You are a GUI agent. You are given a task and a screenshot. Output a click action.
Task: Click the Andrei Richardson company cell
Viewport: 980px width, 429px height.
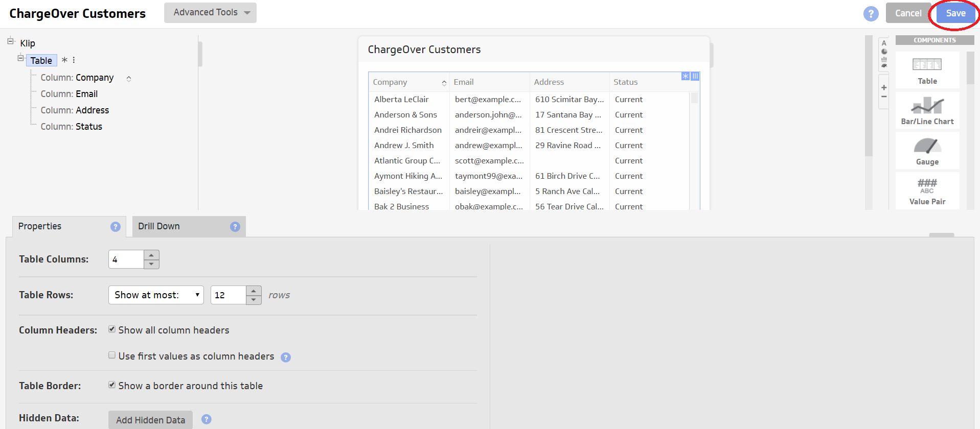coord(408,130)
